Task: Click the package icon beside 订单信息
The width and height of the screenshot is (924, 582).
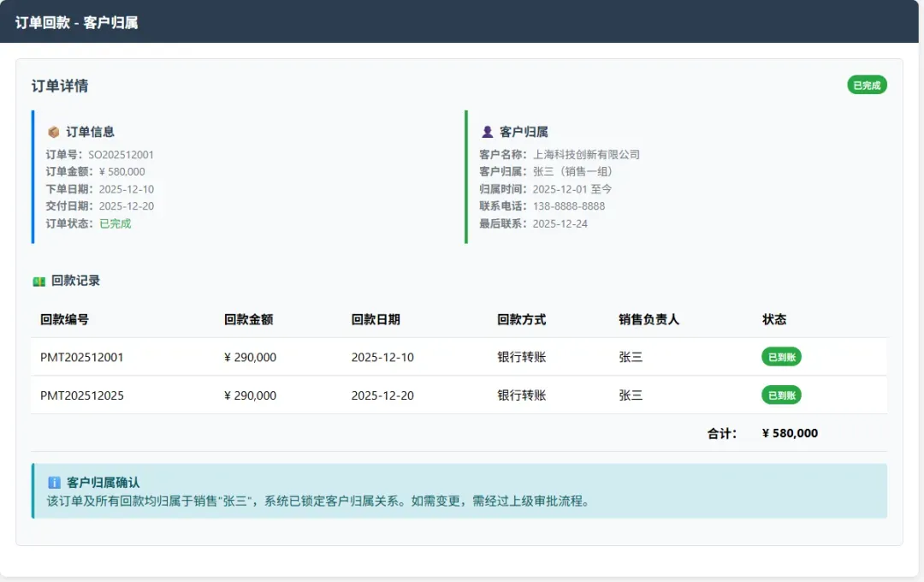Action: pyautogui.click(x=53, y=132)
